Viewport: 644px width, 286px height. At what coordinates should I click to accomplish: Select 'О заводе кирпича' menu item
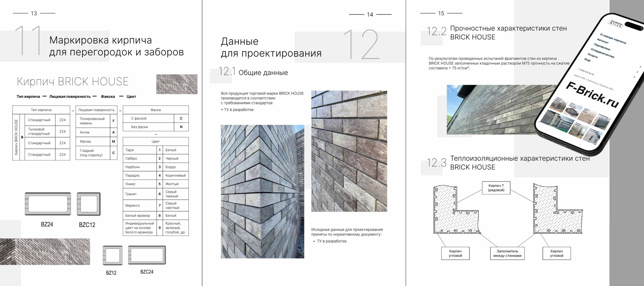tap(613, 39)
